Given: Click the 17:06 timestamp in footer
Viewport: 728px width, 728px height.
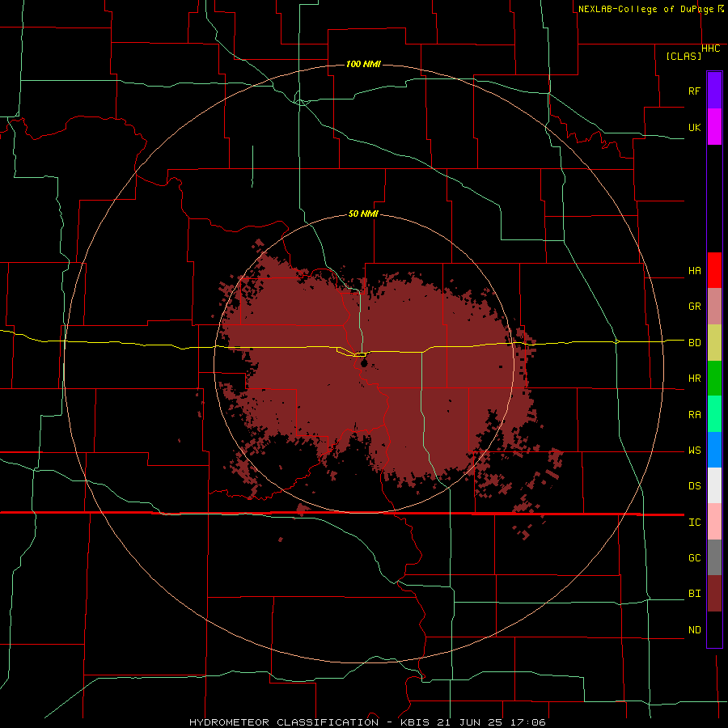Looking at the screenshot, I should pos(529,722).
